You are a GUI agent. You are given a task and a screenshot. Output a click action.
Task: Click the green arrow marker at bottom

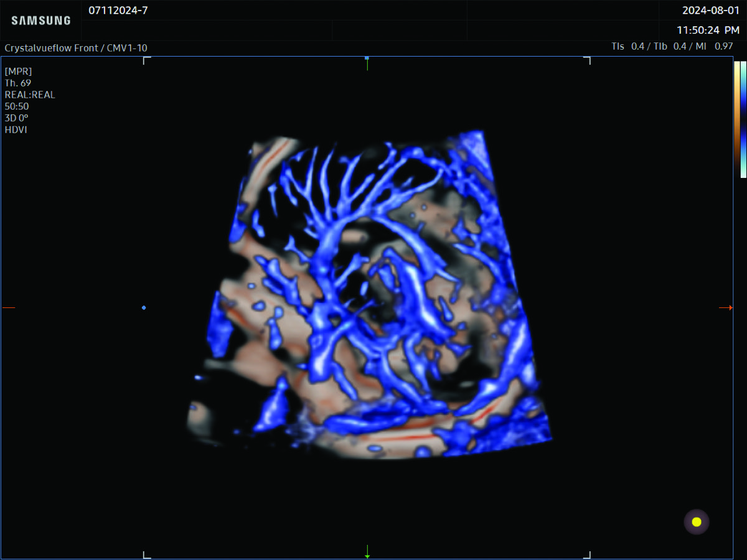367,551
